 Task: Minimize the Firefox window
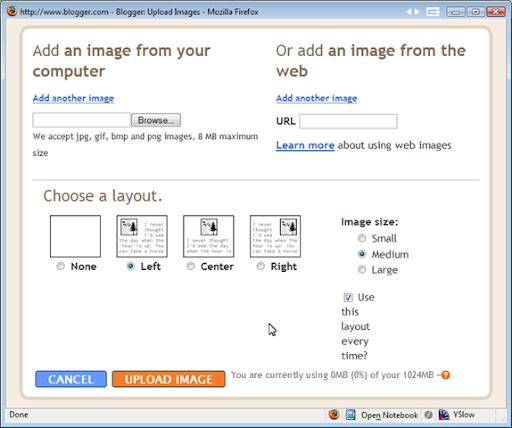click(456, 12)
